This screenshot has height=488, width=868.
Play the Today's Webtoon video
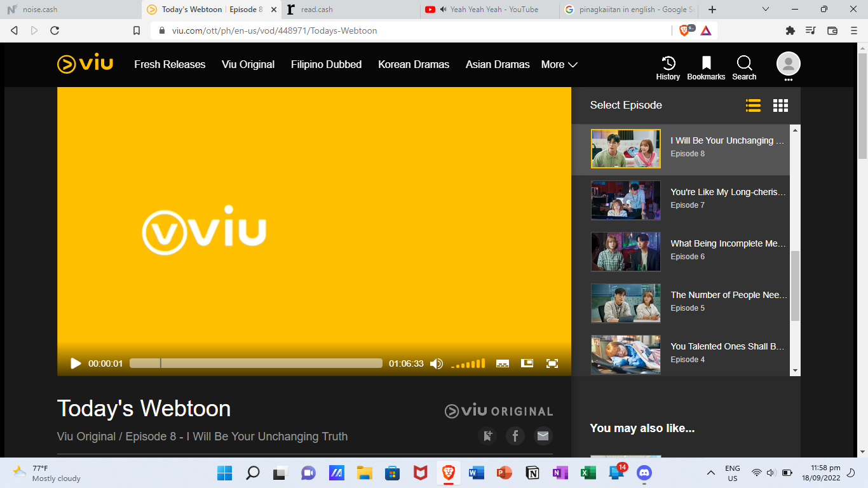(76, 363)
